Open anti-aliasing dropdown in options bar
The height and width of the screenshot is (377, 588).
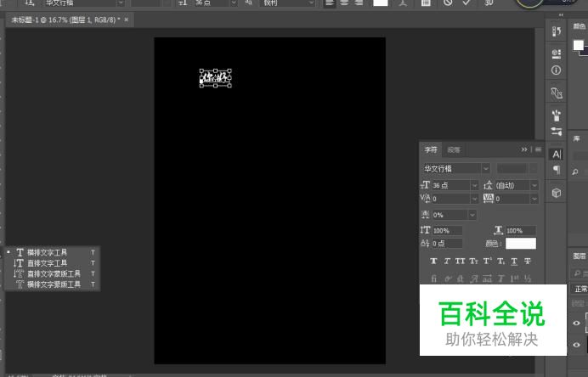click(x=311, y=3)
